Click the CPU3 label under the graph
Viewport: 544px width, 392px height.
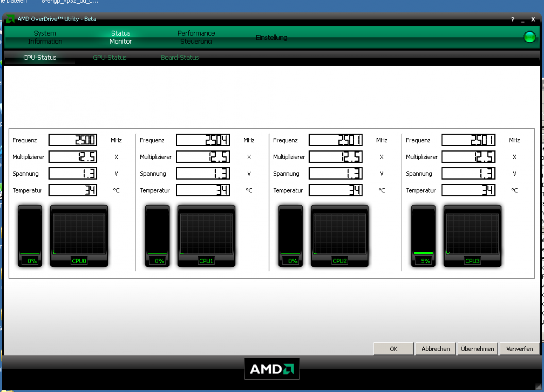tap(472, 261)
